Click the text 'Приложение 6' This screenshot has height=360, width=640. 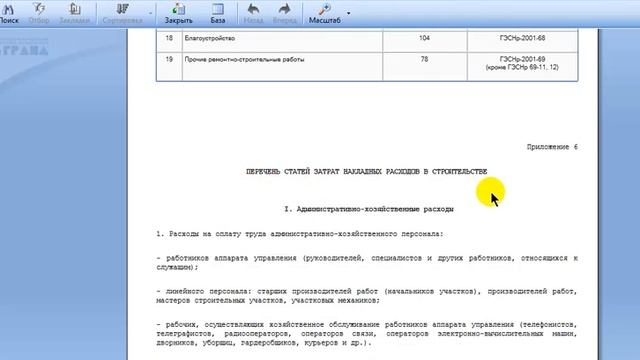[552, 147]
